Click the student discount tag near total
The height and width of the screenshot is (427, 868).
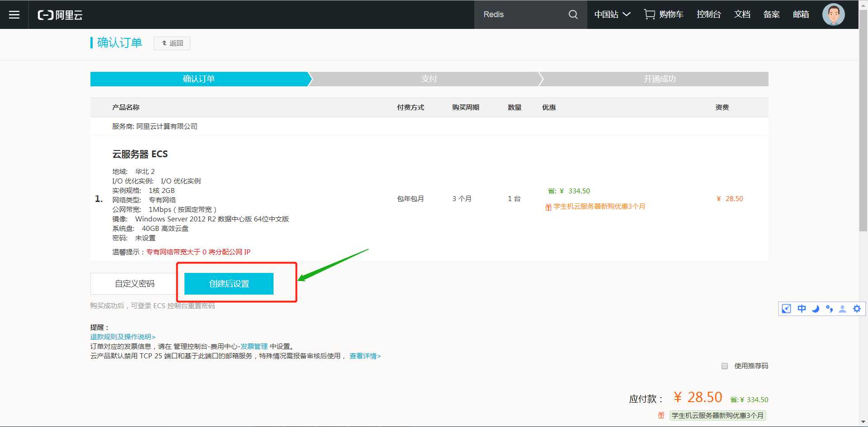pyautogui.click(x=717, y=415)
